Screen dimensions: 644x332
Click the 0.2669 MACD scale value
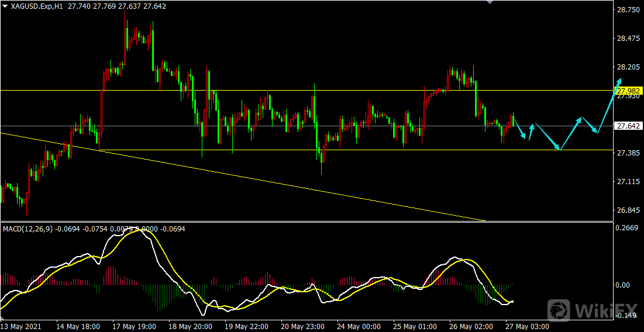click(x=627, y=228)
